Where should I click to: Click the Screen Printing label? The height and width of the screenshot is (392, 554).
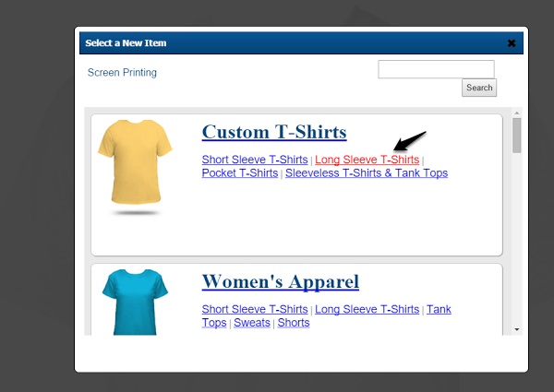122,72
